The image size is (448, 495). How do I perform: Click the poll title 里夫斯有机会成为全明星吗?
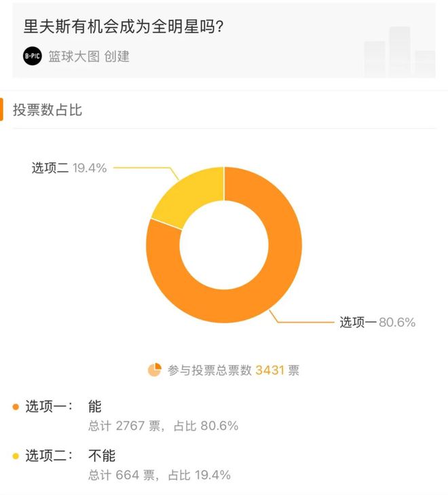[124, 26]
